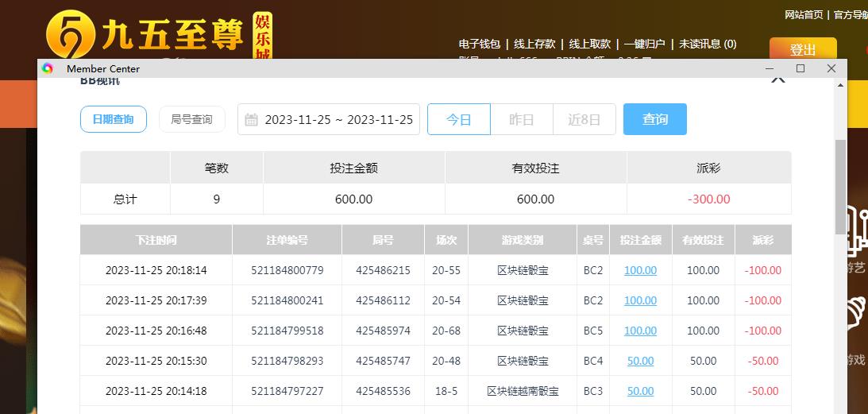
Task: Click total payout -300.00
Action: click(x=708, y=199)
